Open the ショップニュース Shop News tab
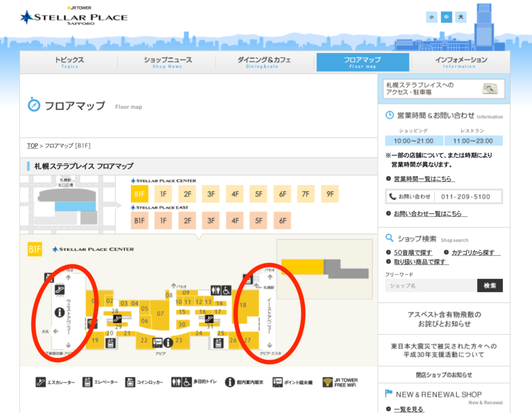Screen dimensions: 532x413 (x=167, y=62)
